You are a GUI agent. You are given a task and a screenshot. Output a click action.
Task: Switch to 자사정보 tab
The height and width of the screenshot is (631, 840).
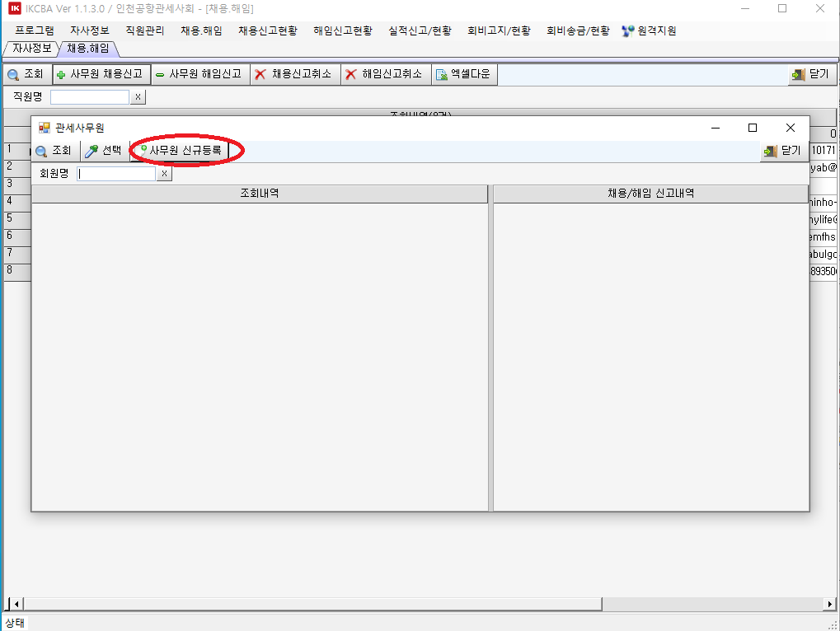coord(31,48)
